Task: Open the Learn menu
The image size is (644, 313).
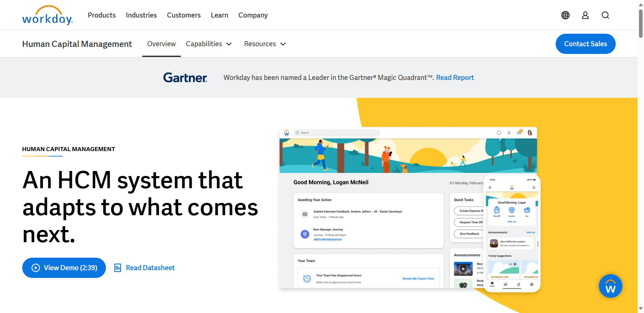Action: 219,15
